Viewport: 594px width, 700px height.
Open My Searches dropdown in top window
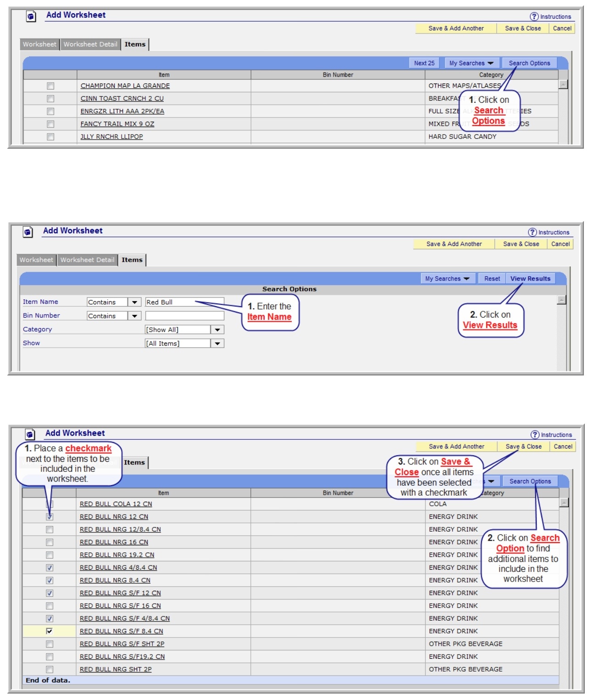click(x=471, y=63)
